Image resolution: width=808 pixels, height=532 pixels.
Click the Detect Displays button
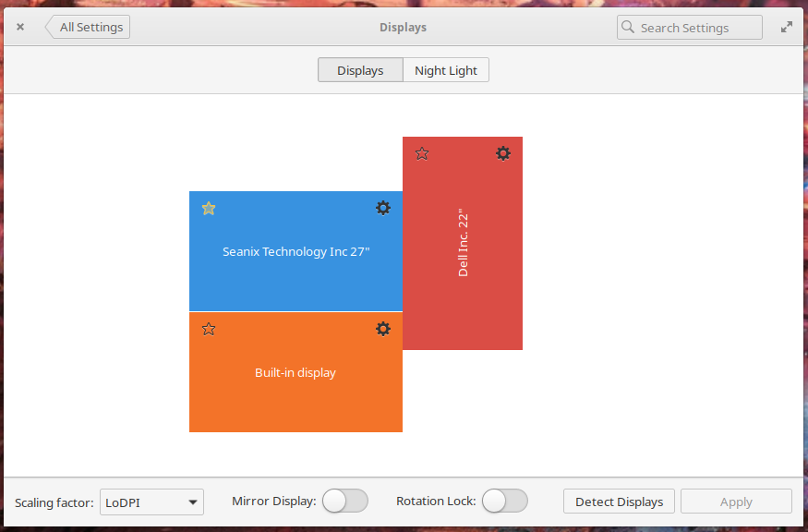click(619, 502)
